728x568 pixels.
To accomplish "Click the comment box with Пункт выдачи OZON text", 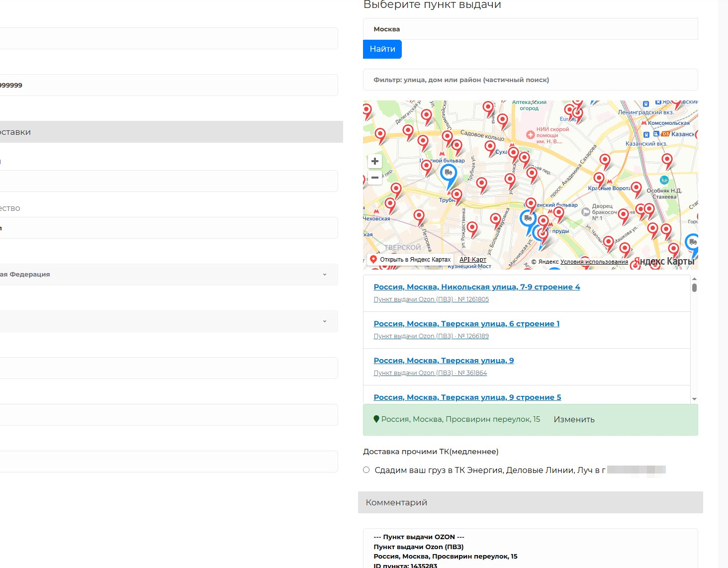I will 531,548.
